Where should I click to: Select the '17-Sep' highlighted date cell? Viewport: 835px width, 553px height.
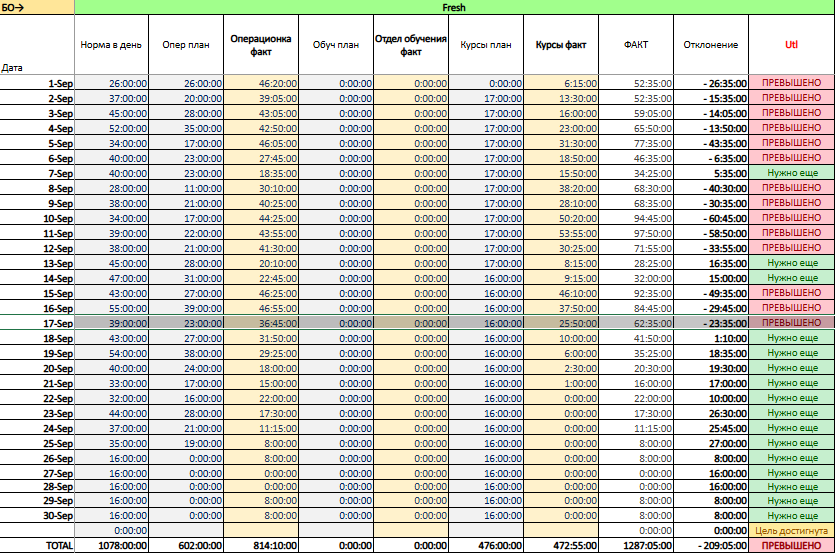(x=37, y=323)
